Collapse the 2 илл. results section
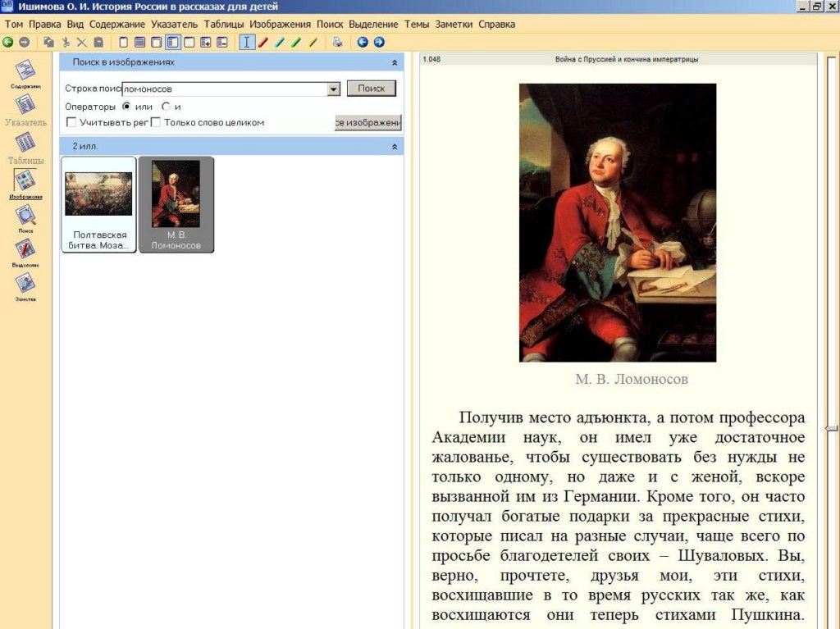The image size is (840, 629). [395, 146]
